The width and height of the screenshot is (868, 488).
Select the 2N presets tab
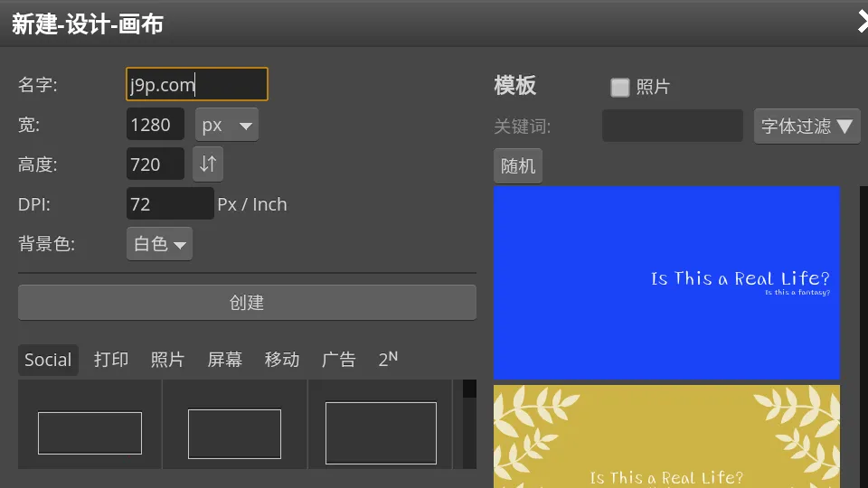click(388, 360)
